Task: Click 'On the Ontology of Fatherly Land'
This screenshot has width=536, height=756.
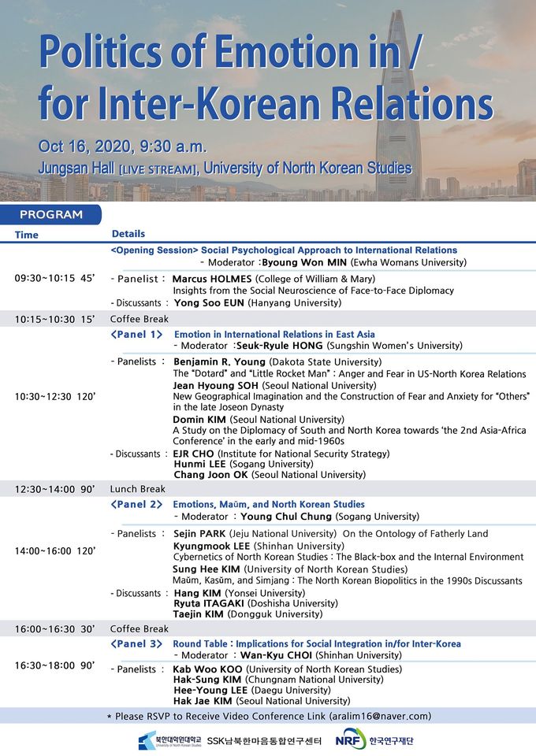Action: coord(415,534)
